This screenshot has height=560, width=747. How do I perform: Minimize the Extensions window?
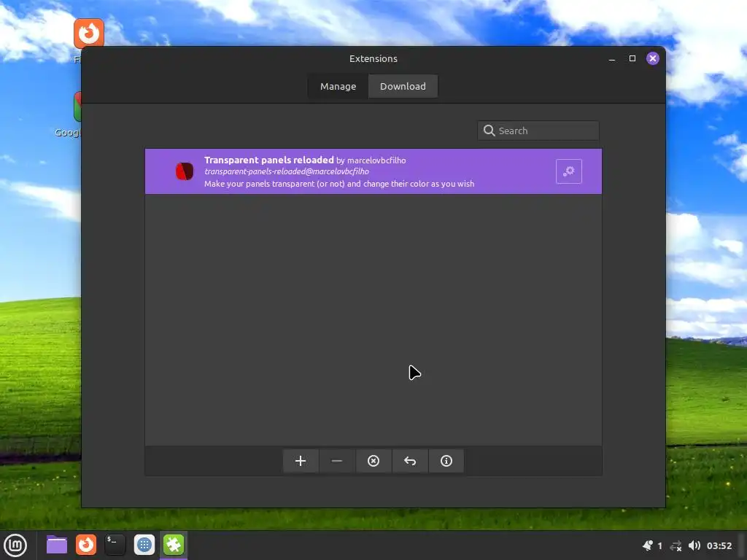612,58
